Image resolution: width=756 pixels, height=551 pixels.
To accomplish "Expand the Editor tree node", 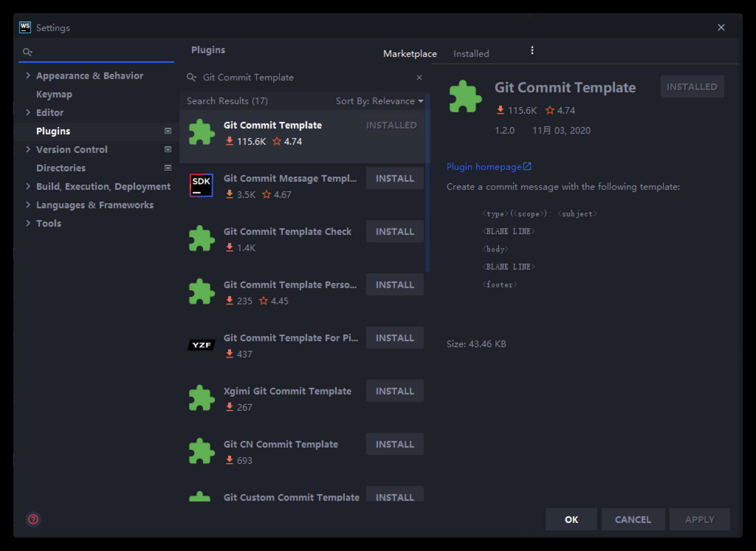I will point(28,112).
